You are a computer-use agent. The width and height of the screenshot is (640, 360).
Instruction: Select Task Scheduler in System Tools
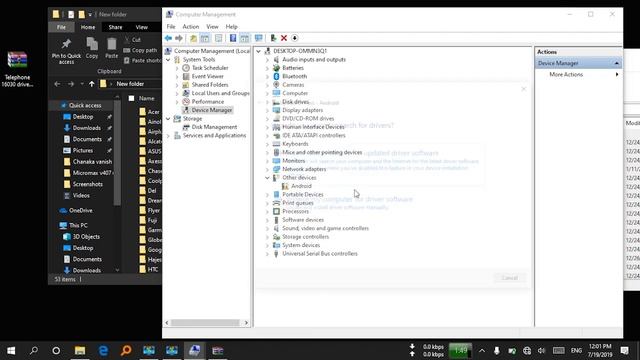point(210,68)
